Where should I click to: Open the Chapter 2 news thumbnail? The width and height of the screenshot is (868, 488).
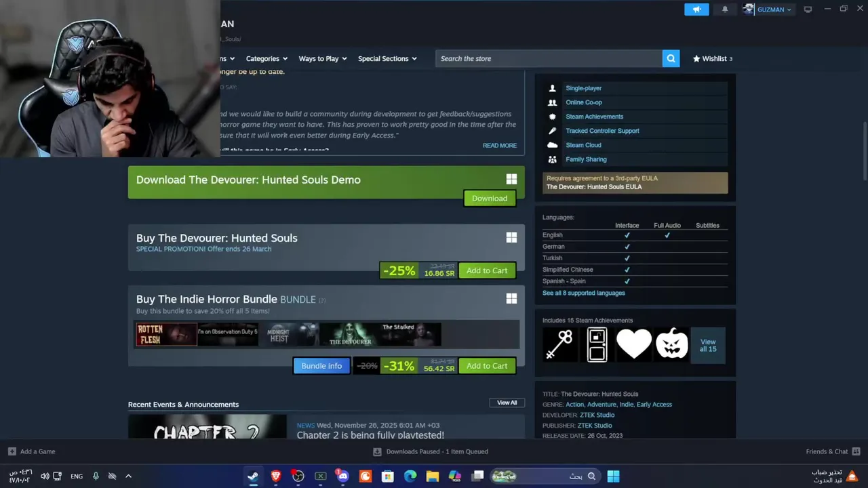pyautogui.click(x=208, y=427)
